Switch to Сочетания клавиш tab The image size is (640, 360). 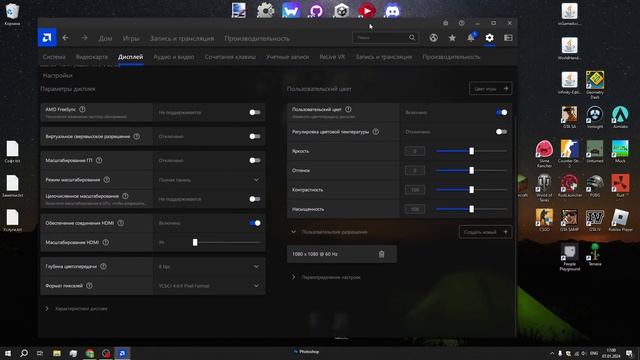[x=230, y=57]
